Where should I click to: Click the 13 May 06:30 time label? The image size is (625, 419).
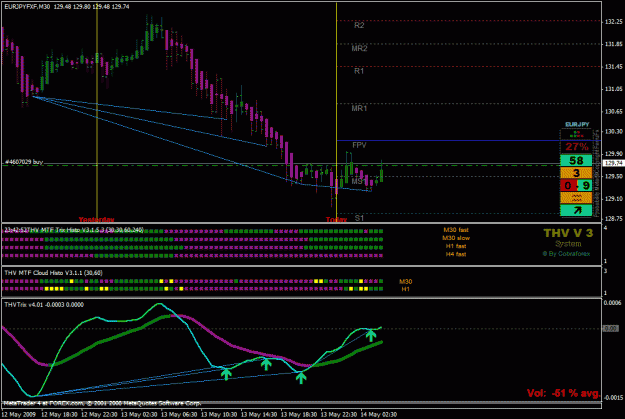tap(179, 415)
